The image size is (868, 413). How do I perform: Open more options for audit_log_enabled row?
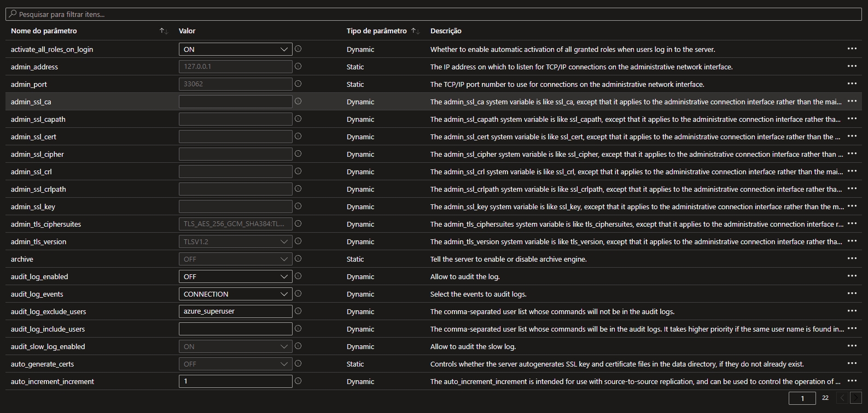(852, 276)
